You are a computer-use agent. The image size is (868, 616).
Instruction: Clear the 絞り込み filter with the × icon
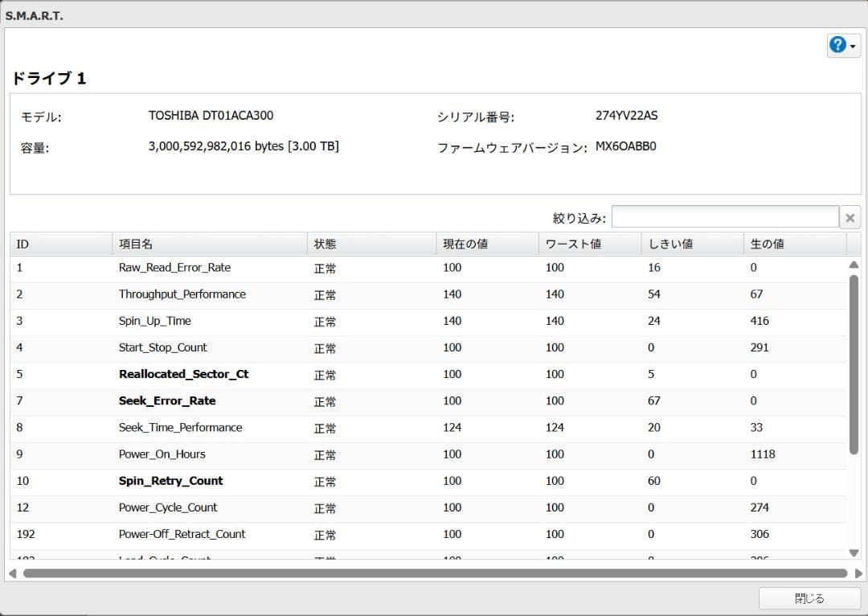850,216
